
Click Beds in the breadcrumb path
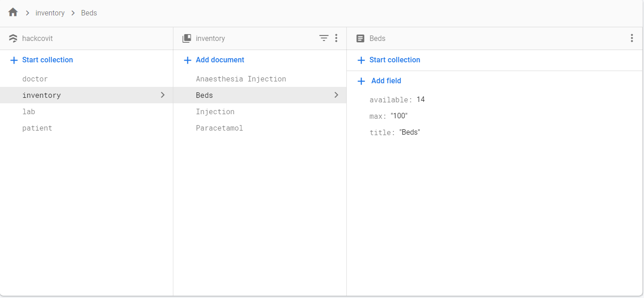[89, 13]
